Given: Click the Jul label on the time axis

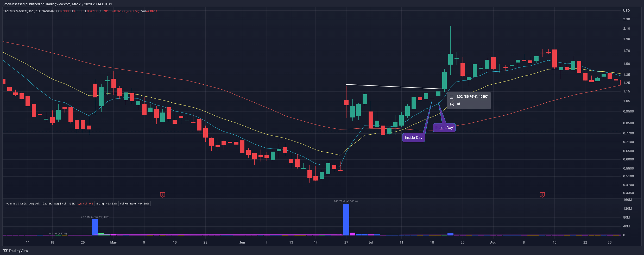Looking at the screenshot, I should 371,242.
